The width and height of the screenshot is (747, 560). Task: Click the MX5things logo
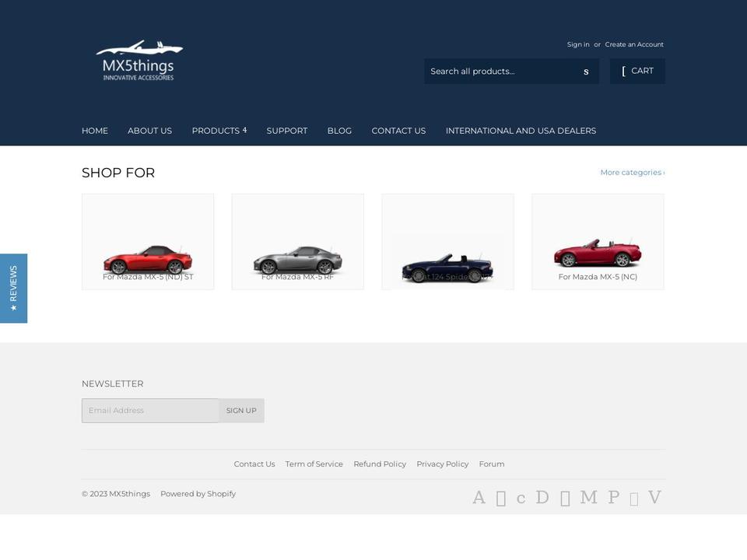(x=140, y=60)
